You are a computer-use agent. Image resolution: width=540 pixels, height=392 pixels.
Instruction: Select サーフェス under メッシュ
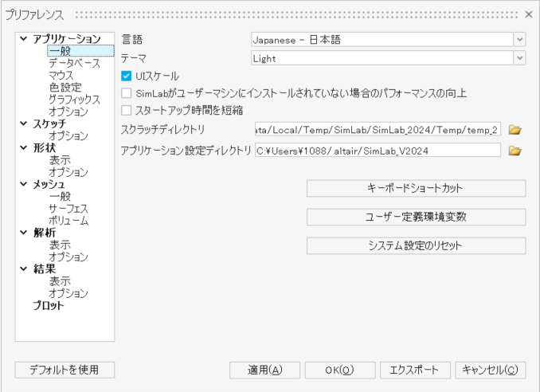(x=68, y=209)
